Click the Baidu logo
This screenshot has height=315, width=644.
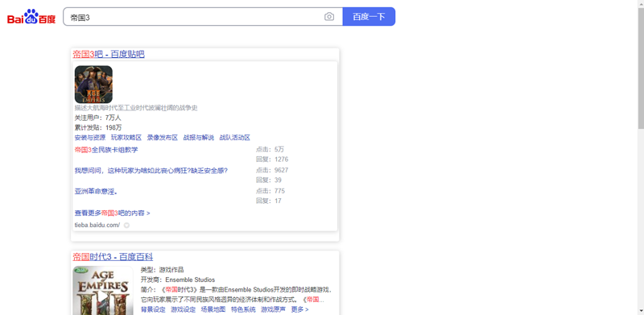31,17
